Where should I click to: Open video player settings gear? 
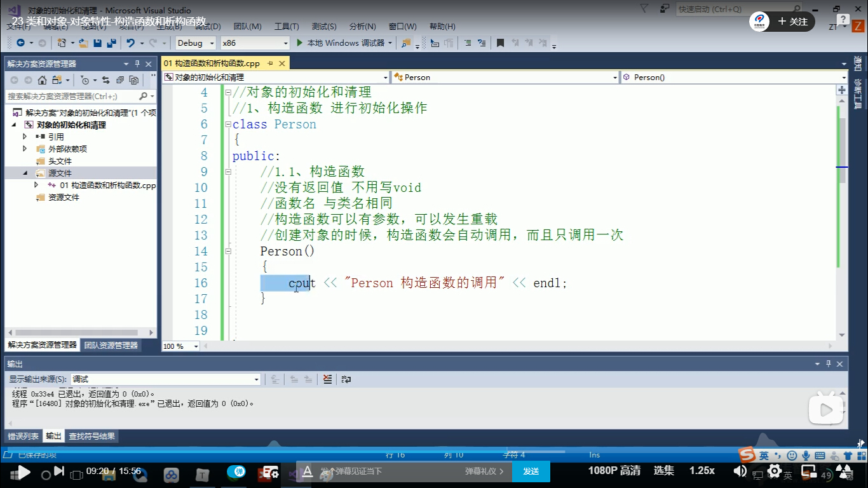(x=774, y=471)
